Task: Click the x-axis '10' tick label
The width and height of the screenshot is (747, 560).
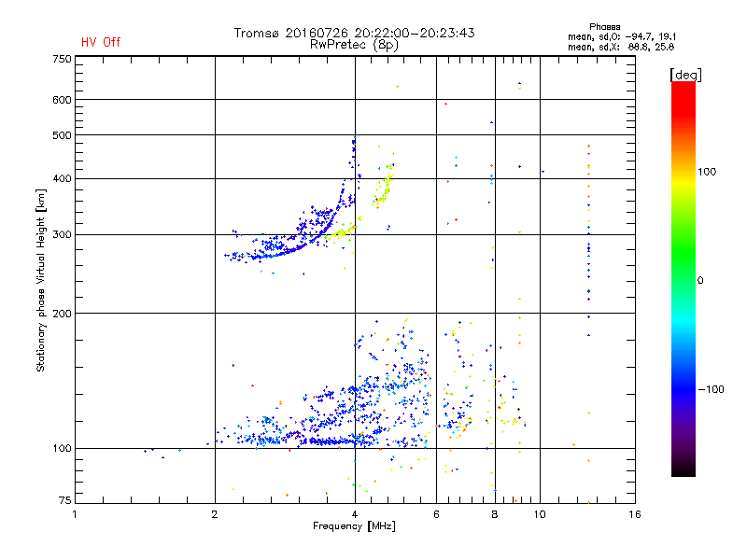Action: (x=540, y=514)
